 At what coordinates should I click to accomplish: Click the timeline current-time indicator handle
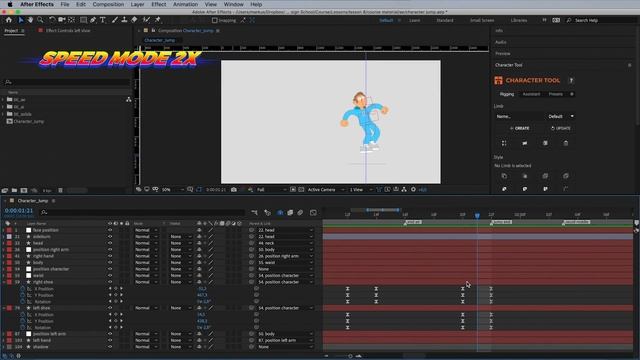pos(477,215)
